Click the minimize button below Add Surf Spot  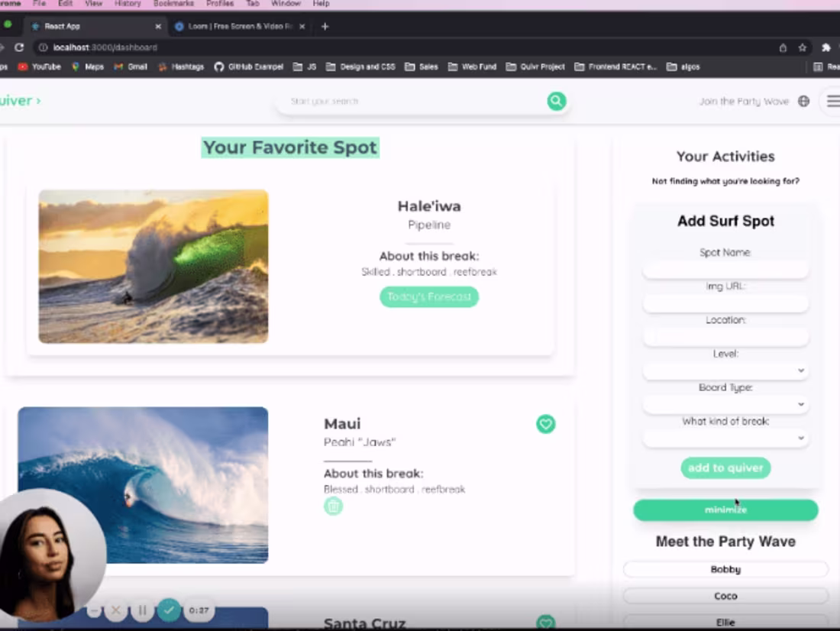[x=725, y=510]
